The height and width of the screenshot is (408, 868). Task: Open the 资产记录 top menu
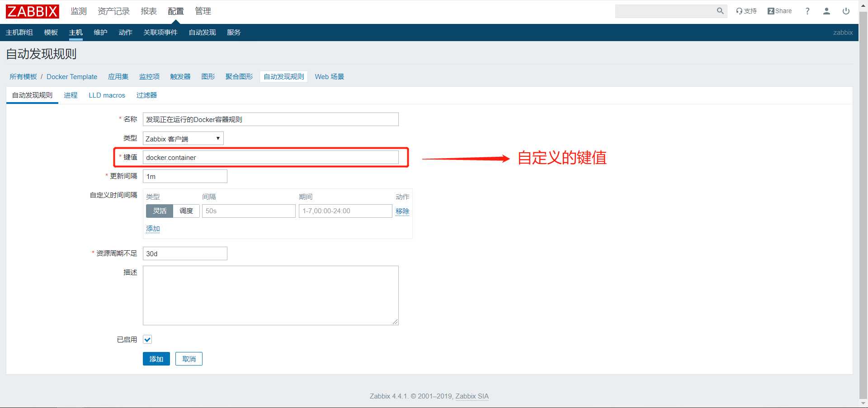pyautogui.click(x=114, y=11)
